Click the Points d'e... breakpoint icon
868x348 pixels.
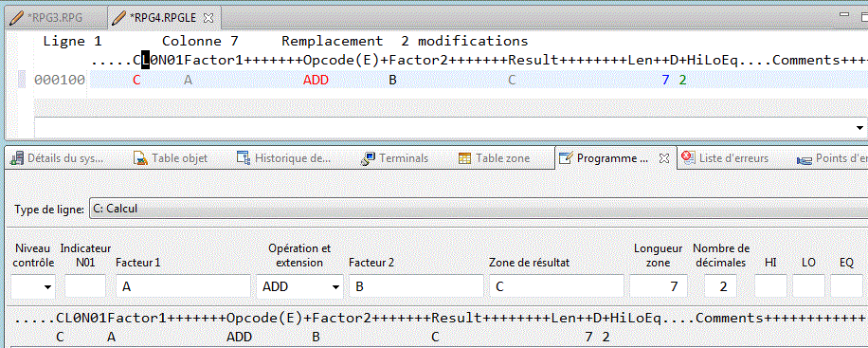tap(804, 159)
